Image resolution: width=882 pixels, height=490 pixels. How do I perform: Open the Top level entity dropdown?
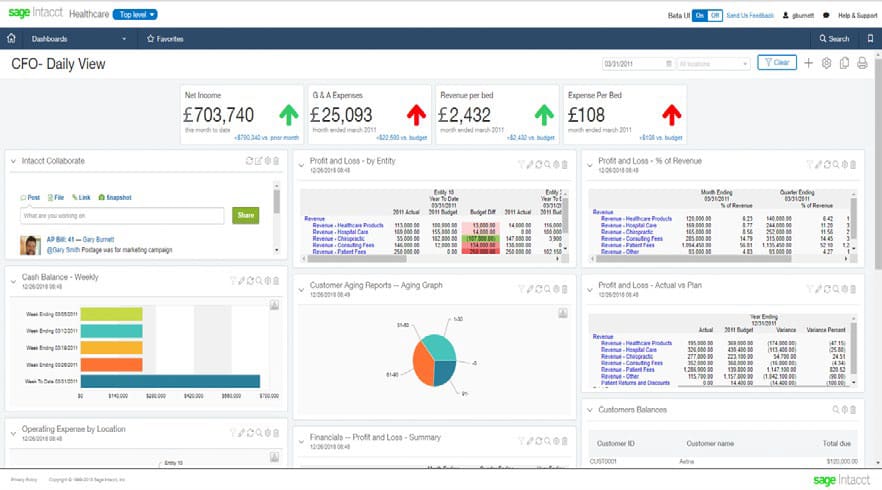136,15
